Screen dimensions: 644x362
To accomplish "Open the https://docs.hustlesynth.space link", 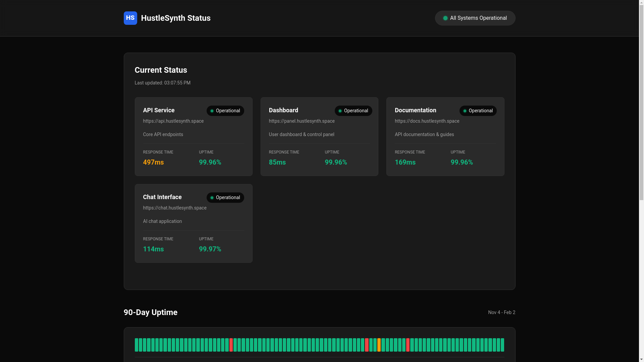I will coord(427,121).
